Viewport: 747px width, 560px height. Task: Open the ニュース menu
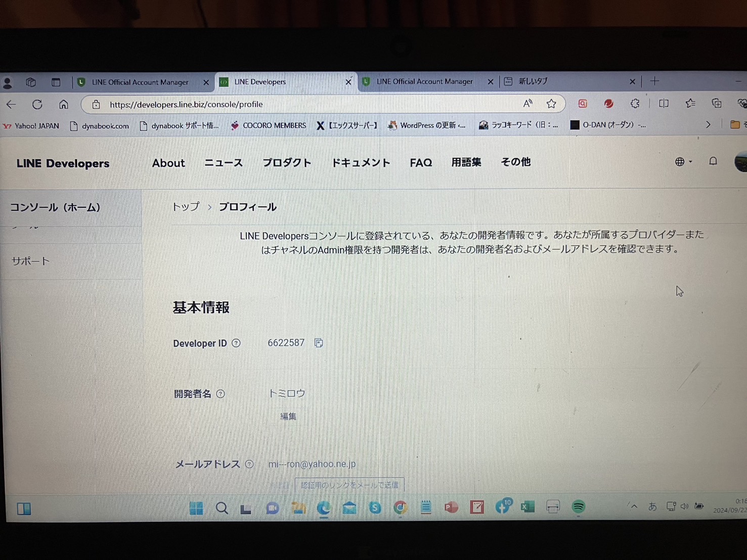[223, 163]
